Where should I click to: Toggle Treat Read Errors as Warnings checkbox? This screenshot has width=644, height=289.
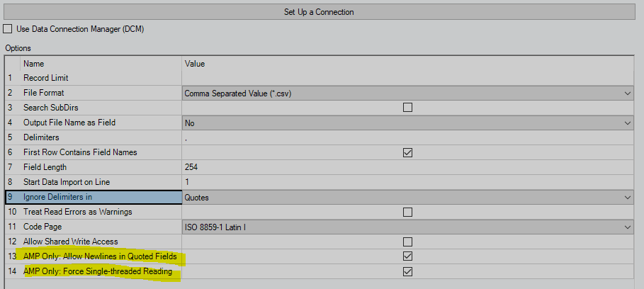point(407,212)
